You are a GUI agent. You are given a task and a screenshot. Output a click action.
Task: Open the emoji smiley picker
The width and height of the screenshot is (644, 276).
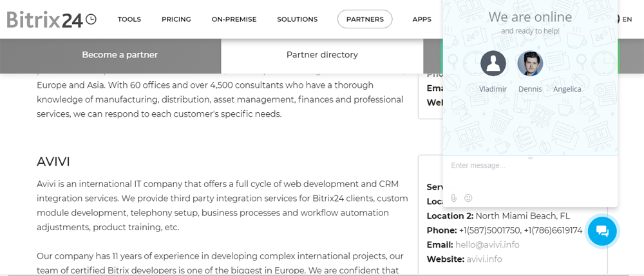coord(468,198)
